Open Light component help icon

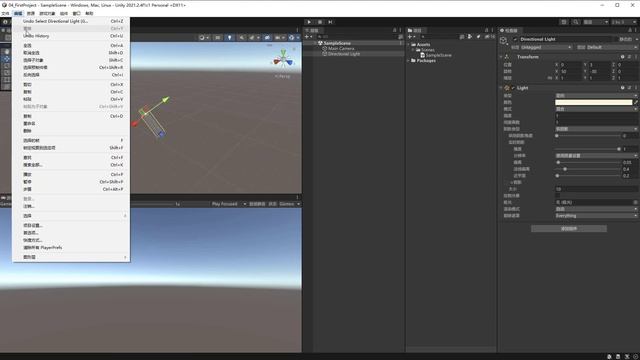click(622, 88)
